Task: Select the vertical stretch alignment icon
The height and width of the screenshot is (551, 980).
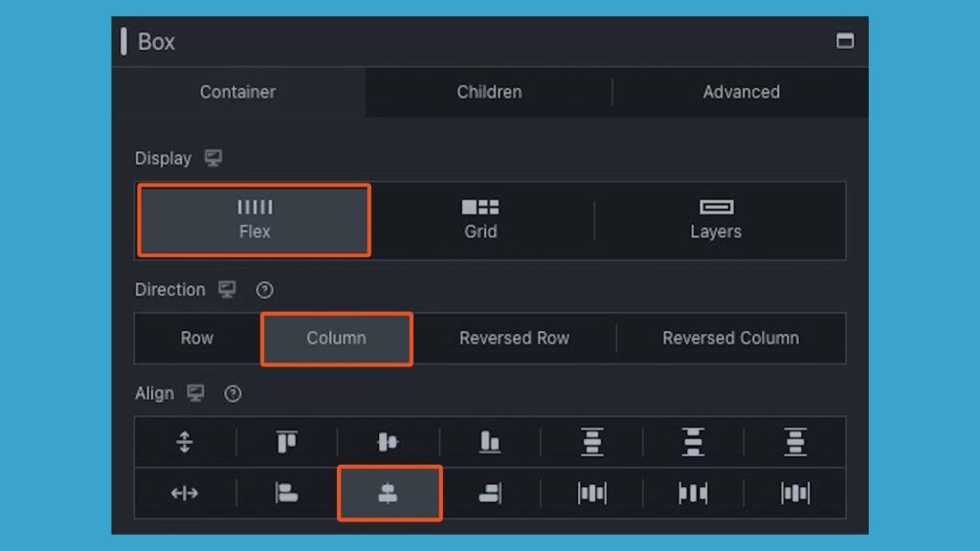Action: pyautogui.click(x=185, y=442)
